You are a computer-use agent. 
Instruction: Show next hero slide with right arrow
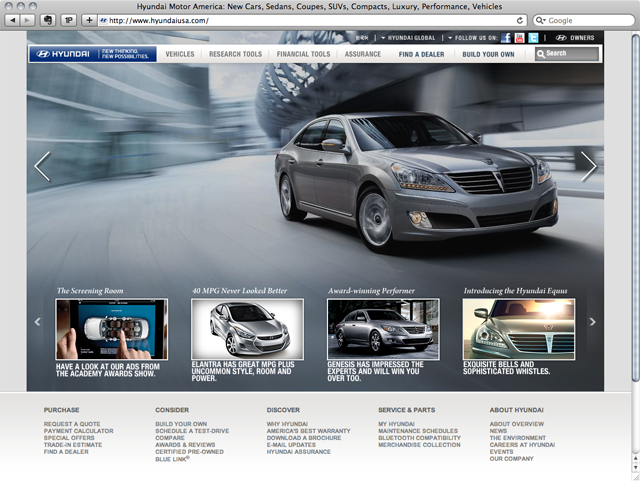pyautogui.click(x=589, y=166)
